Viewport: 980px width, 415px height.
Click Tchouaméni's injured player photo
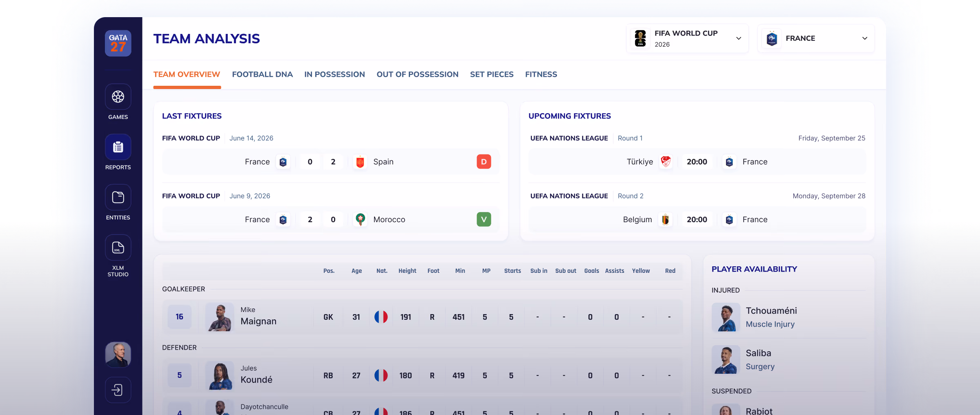pos(726,317)
